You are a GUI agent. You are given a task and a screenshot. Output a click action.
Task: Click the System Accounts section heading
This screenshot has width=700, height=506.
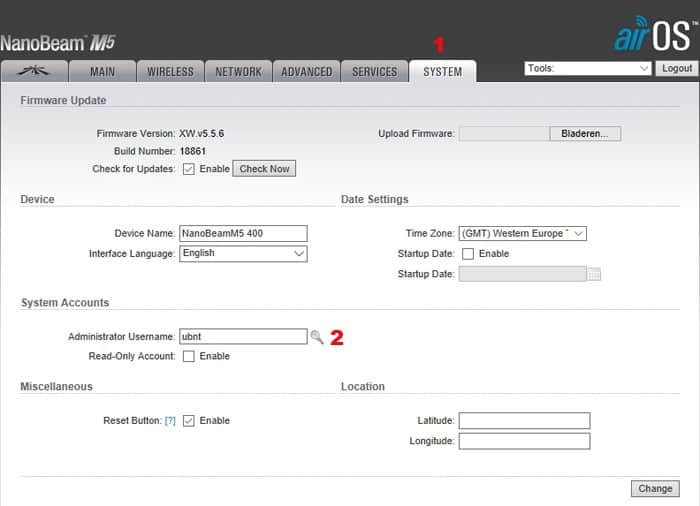tap(65, 302)
